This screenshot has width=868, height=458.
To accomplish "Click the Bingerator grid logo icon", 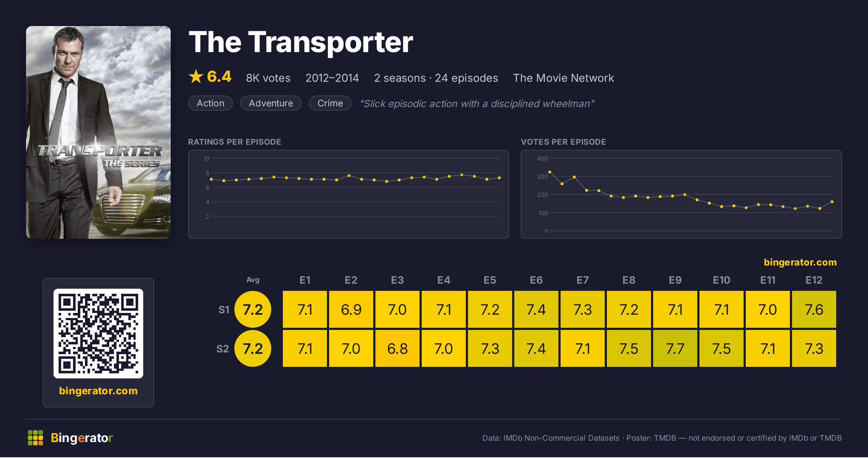I will 35,438.
